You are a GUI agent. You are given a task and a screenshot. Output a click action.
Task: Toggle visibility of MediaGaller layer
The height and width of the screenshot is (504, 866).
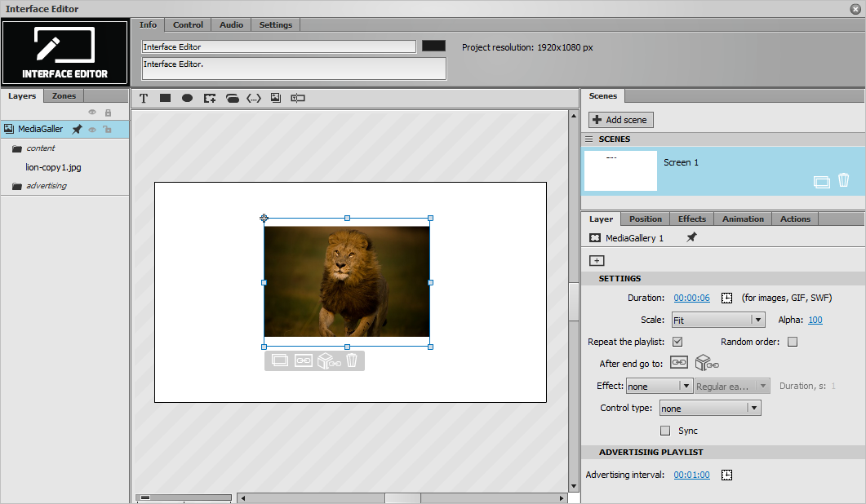92,129
